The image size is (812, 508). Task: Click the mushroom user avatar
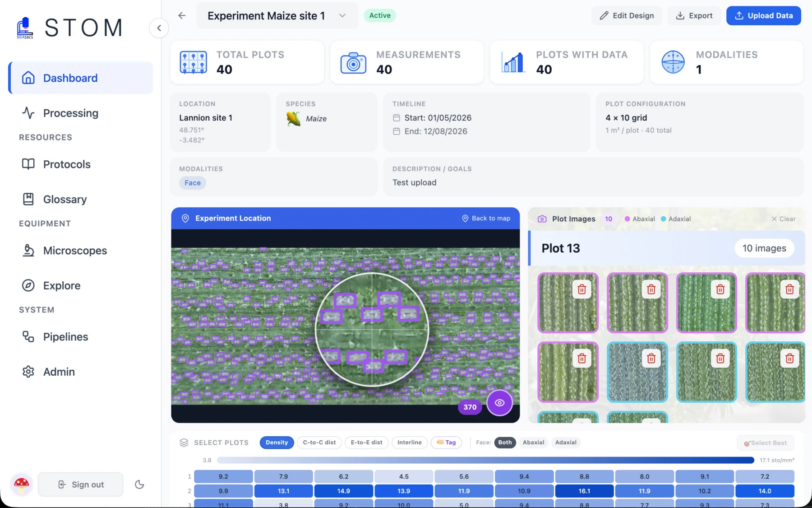coord(21,485)
